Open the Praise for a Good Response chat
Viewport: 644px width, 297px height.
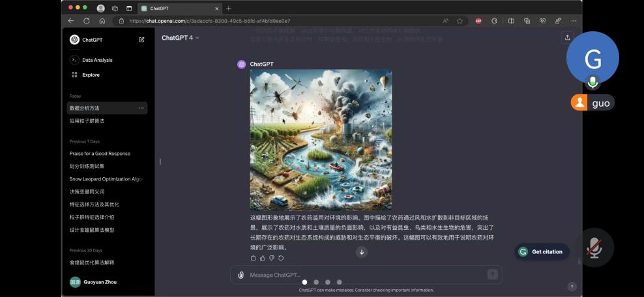100,154
